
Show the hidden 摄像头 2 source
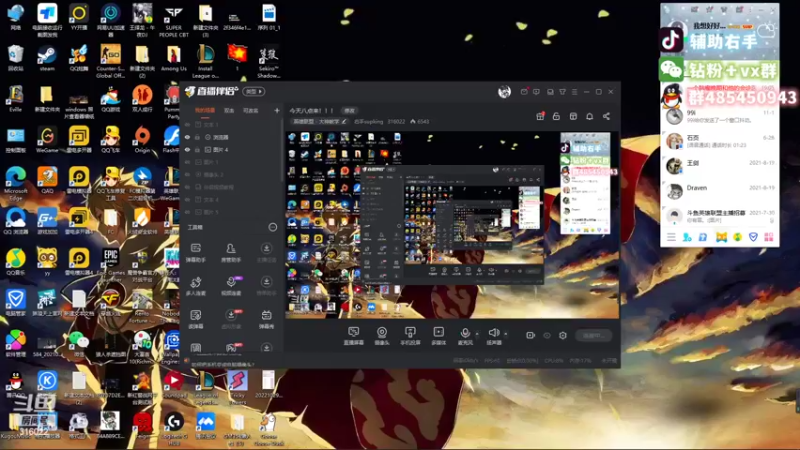(x=187, y=174)
